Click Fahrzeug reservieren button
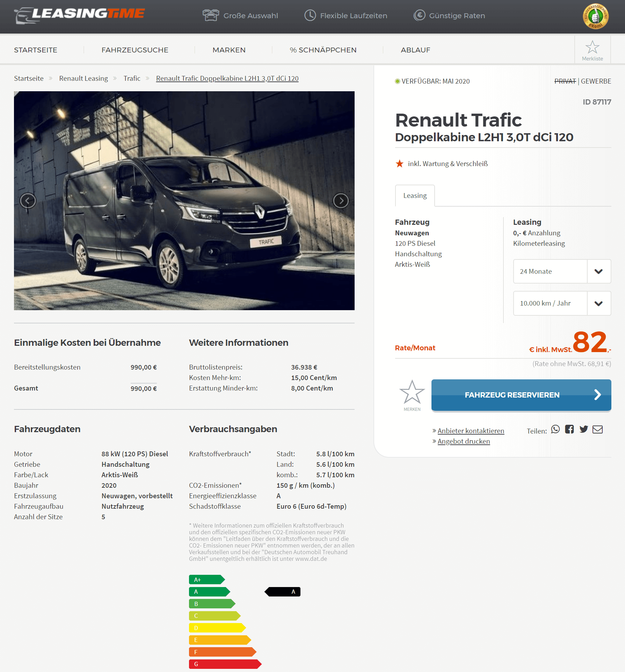Screen dimensions: 625x672 521,395
